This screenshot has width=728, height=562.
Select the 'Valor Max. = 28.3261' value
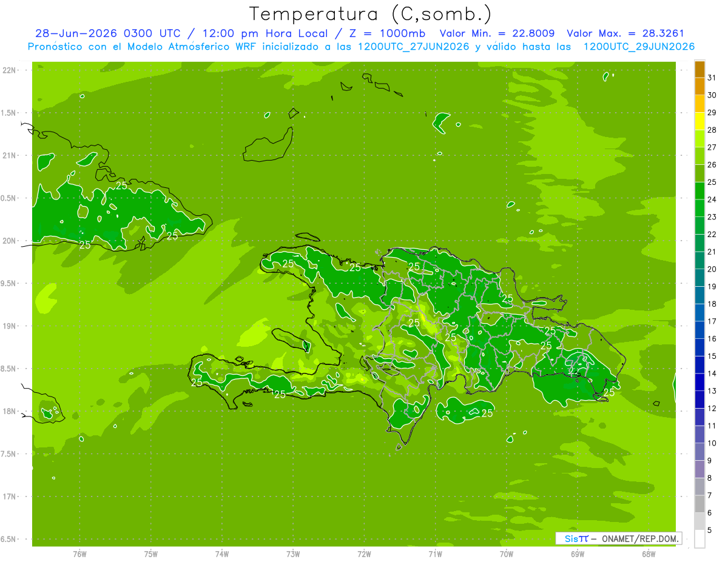(625, 33)
